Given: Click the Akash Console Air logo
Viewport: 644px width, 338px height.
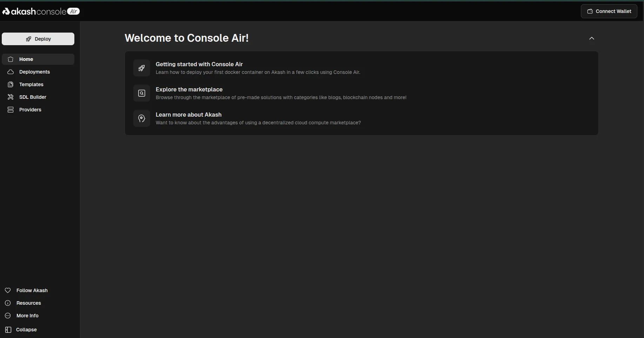Looking at the screenshot, I should tap(41, 11).
